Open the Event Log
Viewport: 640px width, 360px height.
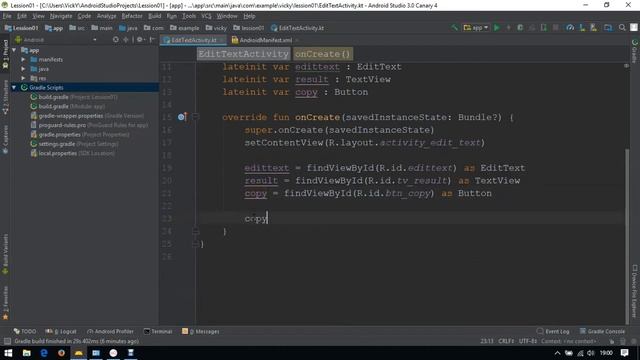553,331
